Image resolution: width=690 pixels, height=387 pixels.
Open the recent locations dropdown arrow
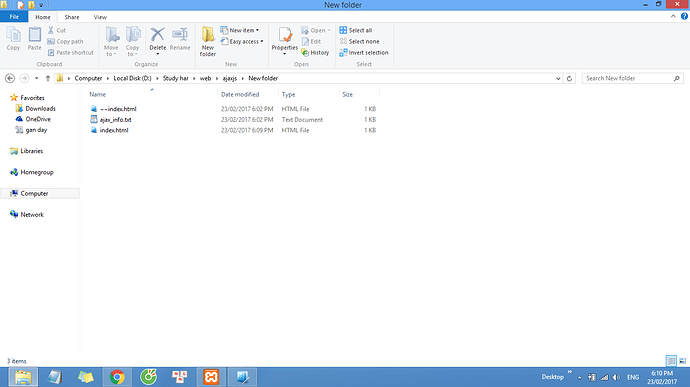tap(37, 78)
